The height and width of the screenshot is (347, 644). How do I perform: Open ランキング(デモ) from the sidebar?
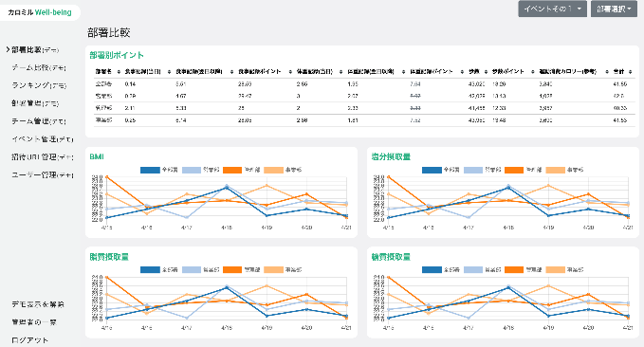pyautogui.click(x=39, y=85)
